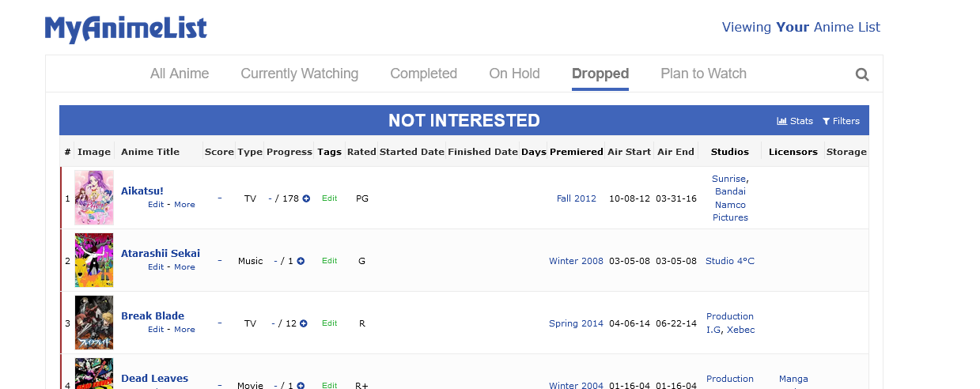Sort the list by Anime Title header
The image size is (980, 389).
tap(149, 152)
